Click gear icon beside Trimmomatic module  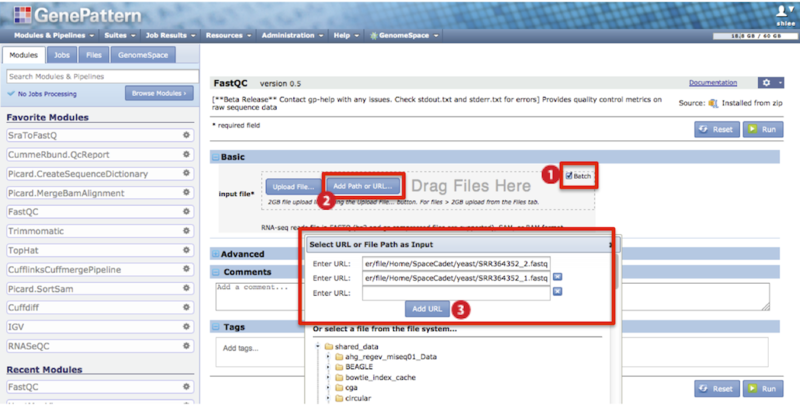186,231
